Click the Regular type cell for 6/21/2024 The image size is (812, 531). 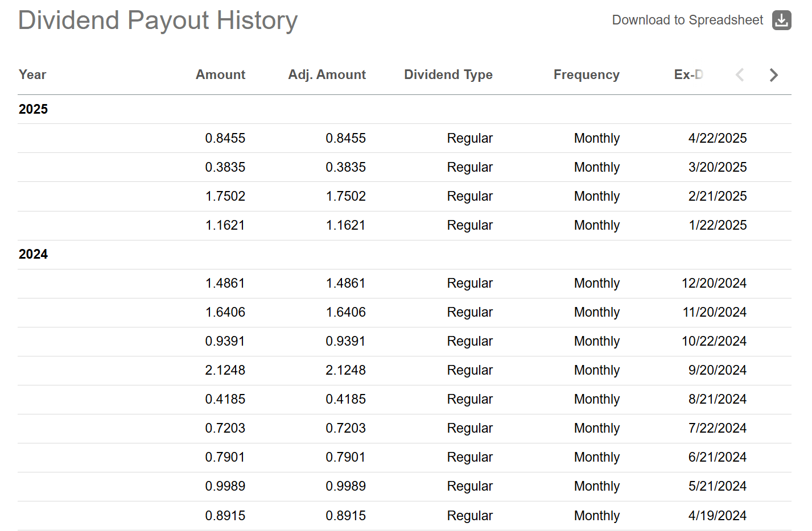tap(469, 457)
